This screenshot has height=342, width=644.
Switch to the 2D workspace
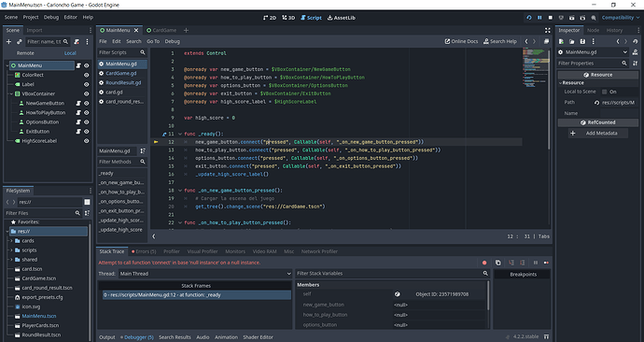[270, 18]
